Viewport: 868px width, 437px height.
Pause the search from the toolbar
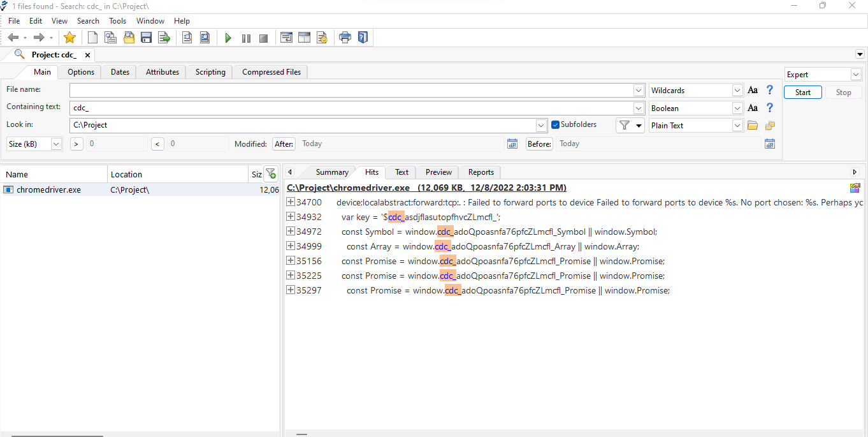[x=246, y=38]
